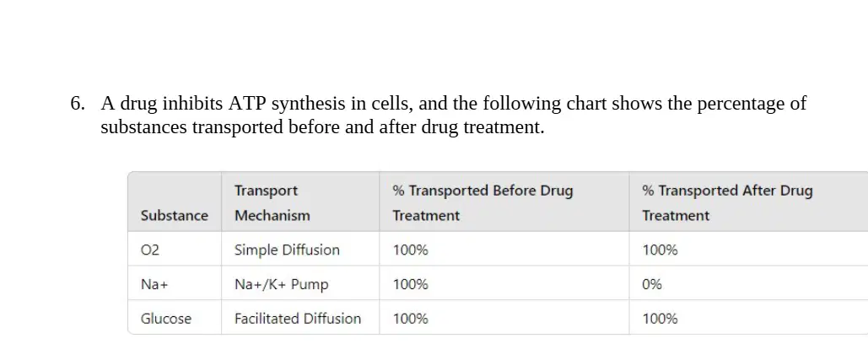This screenshot has height=360, width=868.
Task: Select the Facilitated Diffusion cell
Action: point(298,319)
